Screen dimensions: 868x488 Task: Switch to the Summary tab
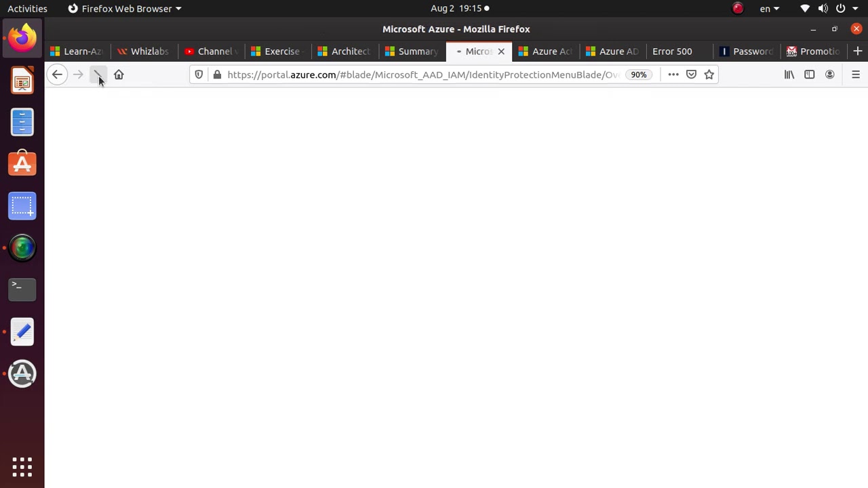(x=412, y=52)
